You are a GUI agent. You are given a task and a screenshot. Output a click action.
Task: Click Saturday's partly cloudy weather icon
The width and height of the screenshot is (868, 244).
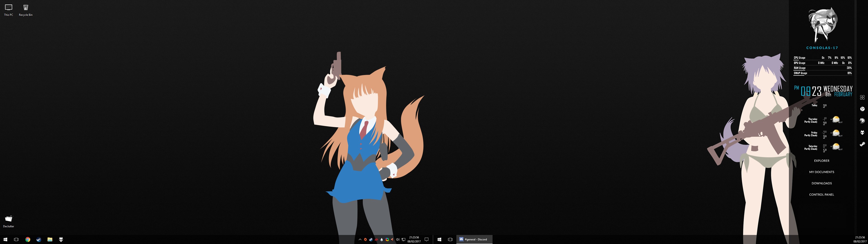tap(836, 147)
